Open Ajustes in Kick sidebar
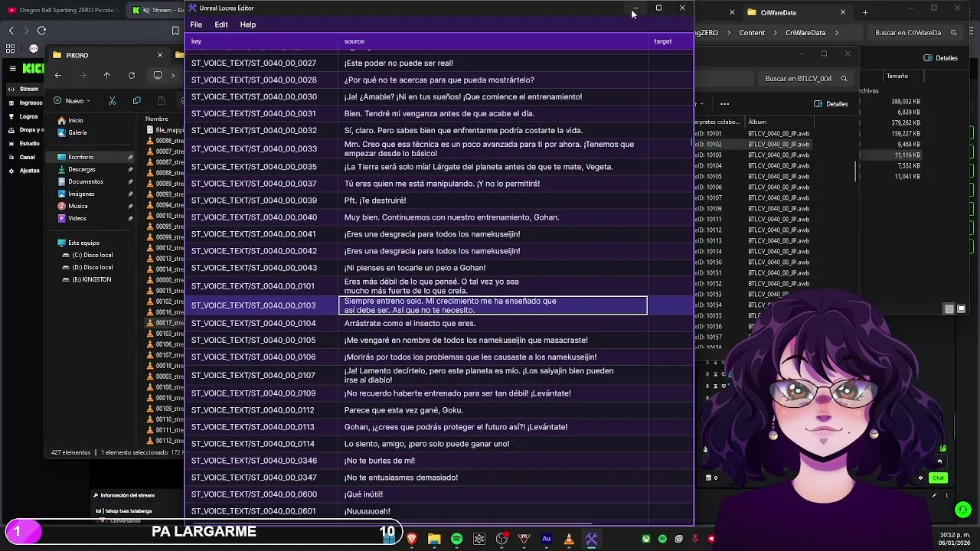 pos(24,171)
